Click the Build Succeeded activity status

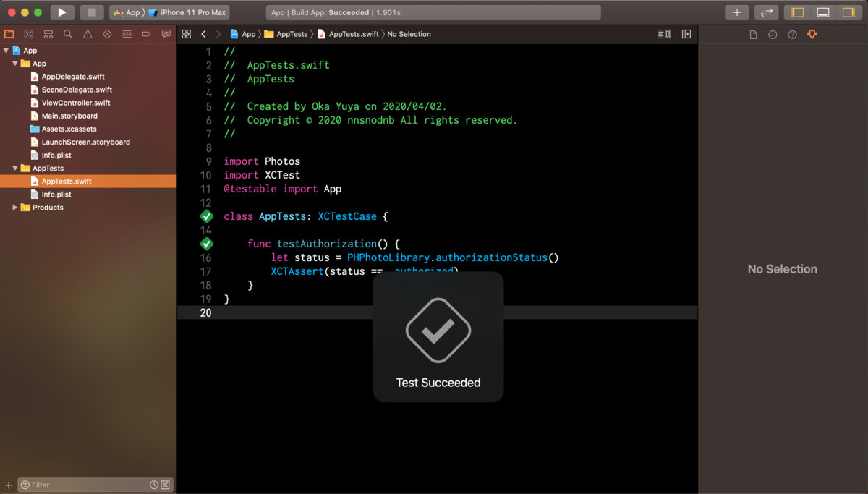coord(434,12)
